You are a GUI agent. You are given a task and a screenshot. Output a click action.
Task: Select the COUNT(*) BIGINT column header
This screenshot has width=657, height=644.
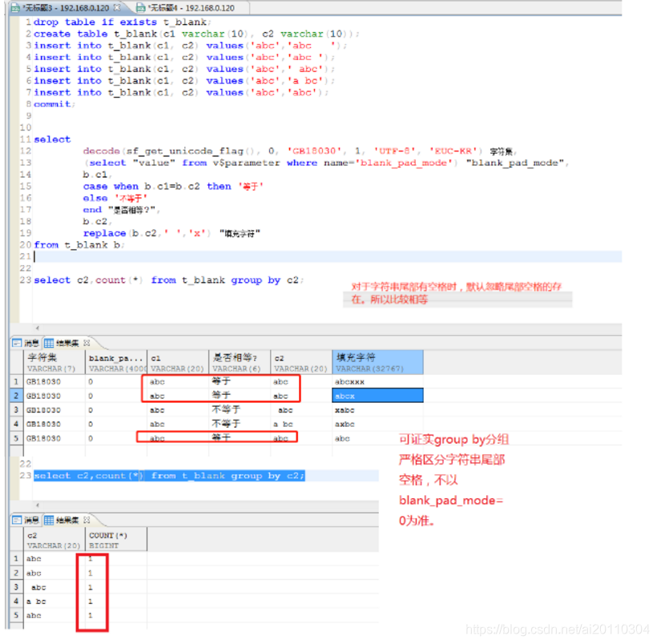pos(116,540)
